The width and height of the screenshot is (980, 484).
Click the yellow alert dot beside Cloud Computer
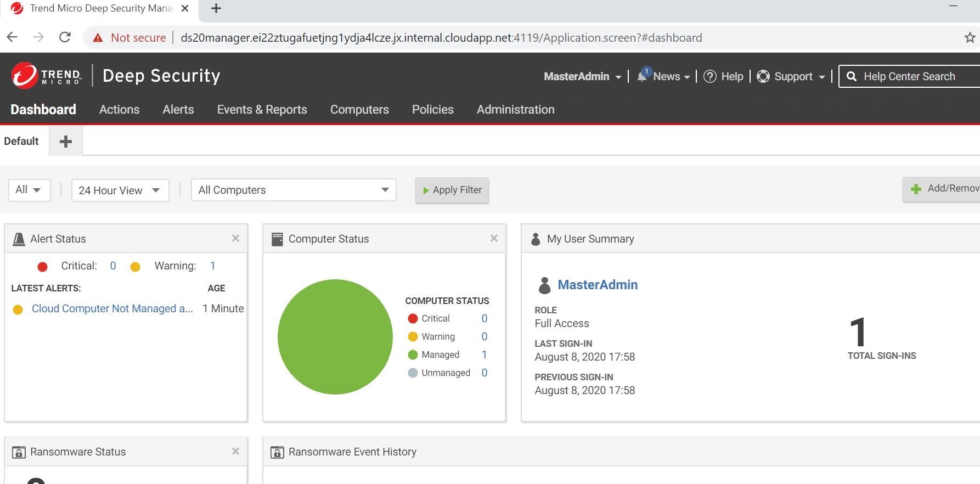click(18, 309)
